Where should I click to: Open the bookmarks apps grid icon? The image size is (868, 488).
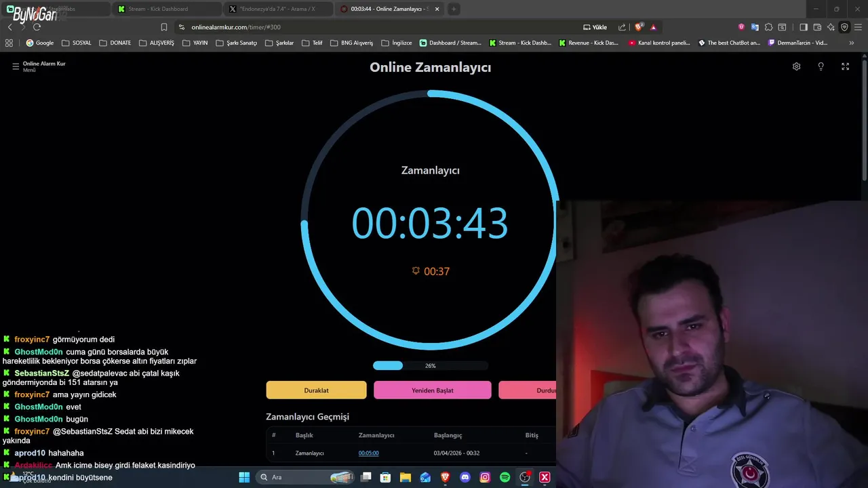tap(9, 43)
